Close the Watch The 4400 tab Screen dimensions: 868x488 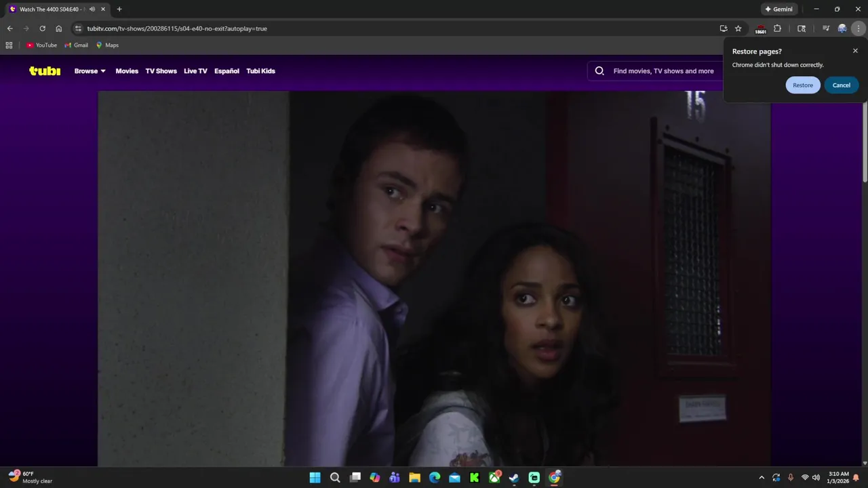click(x=103, y=9)
